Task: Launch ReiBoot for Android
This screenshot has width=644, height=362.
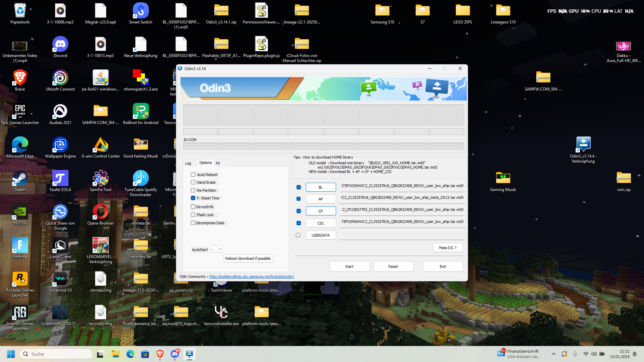Action: click(x=141, y=112)
